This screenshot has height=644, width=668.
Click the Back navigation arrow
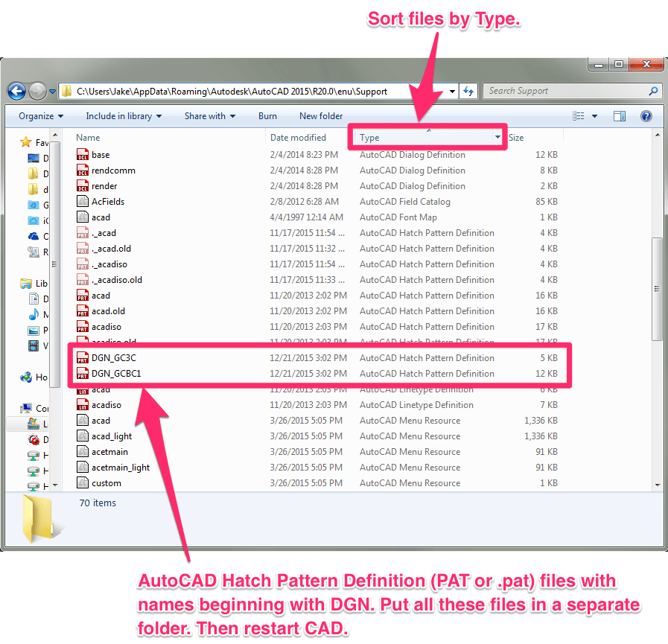pyautogui.click(x=16, y=90)
